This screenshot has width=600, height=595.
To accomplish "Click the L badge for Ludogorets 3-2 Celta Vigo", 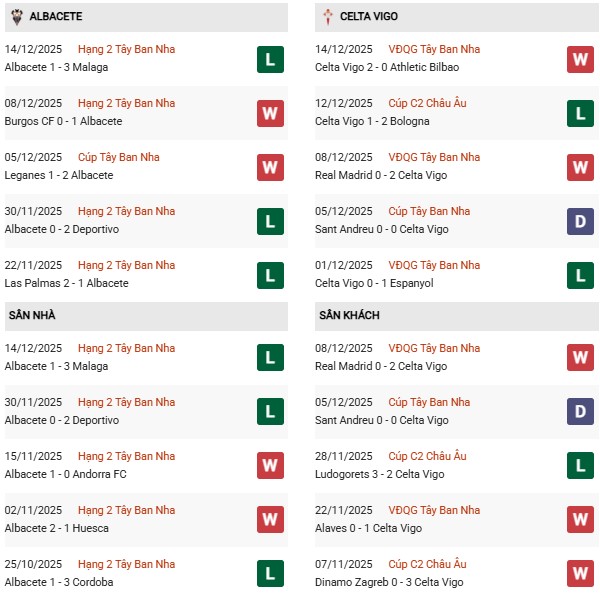I will [580, 465].
